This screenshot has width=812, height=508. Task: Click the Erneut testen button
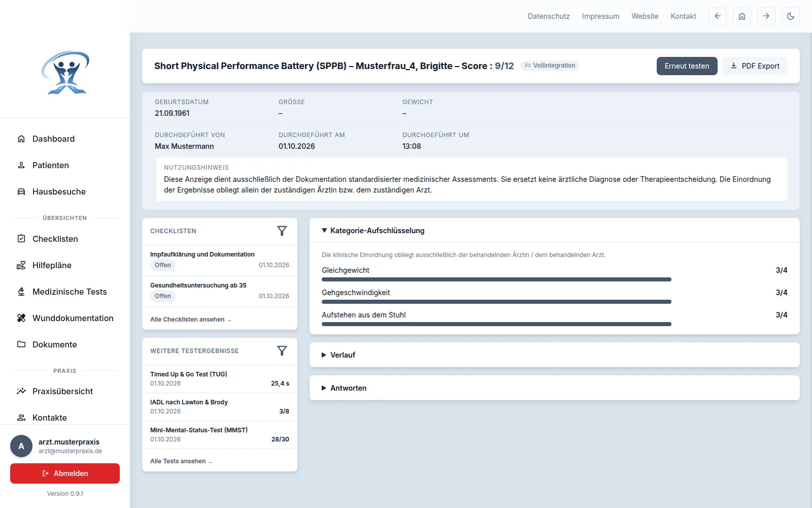tap(687, 66)
